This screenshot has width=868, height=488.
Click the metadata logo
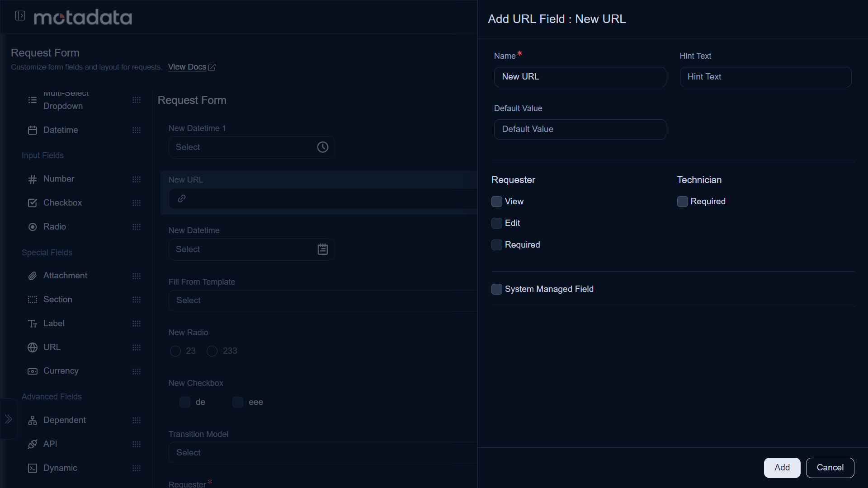coord(83,17)
